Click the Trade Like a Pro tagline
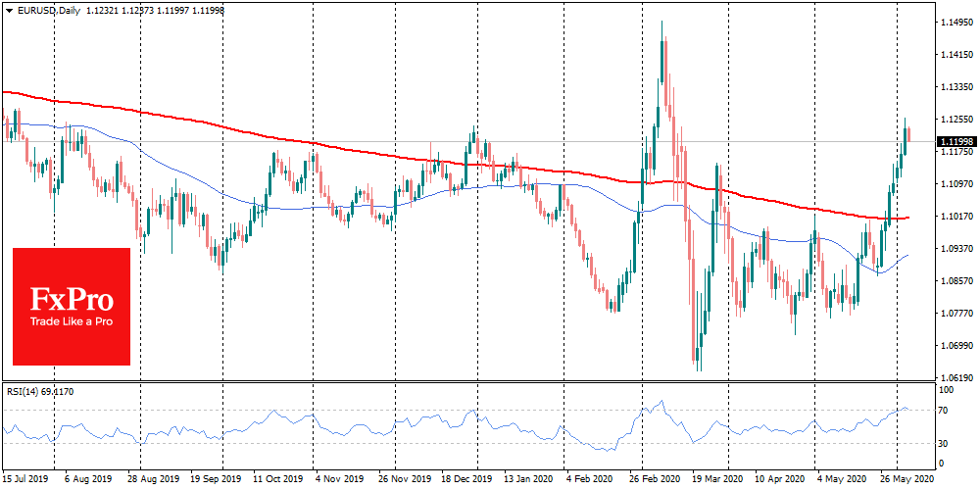 72,321
